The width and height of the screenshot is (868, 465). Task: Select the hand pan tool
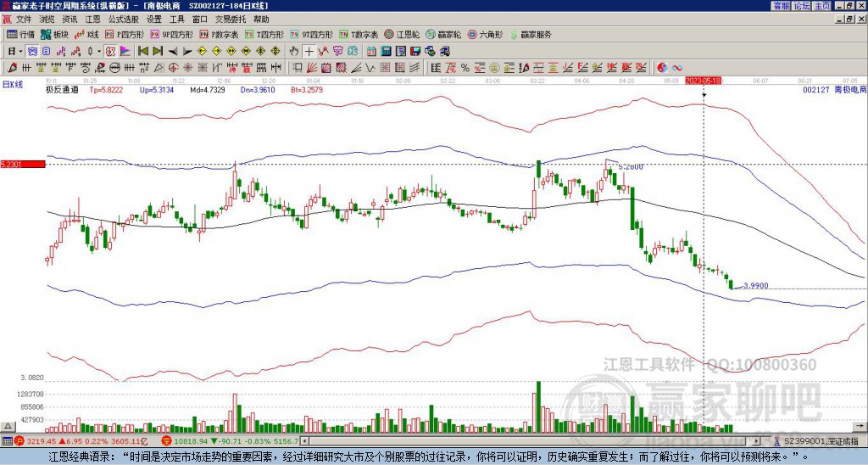[294, 52]
